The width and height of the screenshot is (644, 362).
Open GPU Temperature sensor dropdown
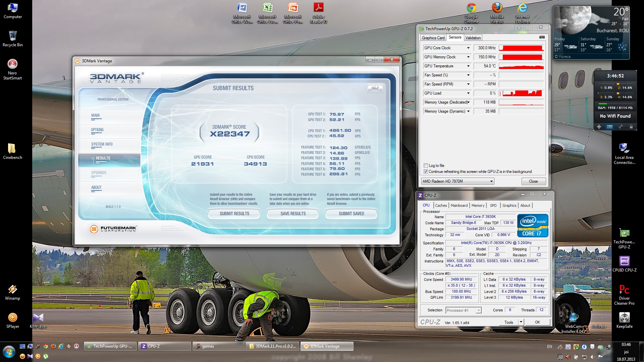tap(468, 66)
